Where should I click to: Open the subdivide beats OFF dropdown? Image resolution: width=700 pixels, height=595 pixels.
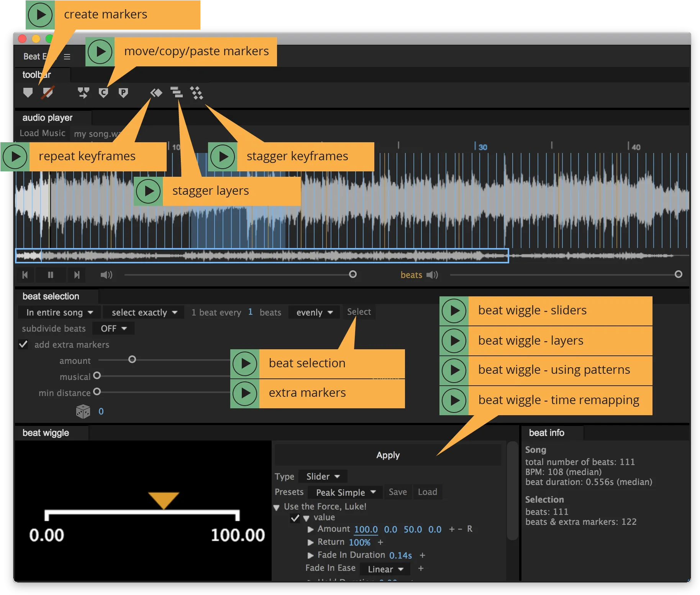pyautogui.click(x=113, y=329)
